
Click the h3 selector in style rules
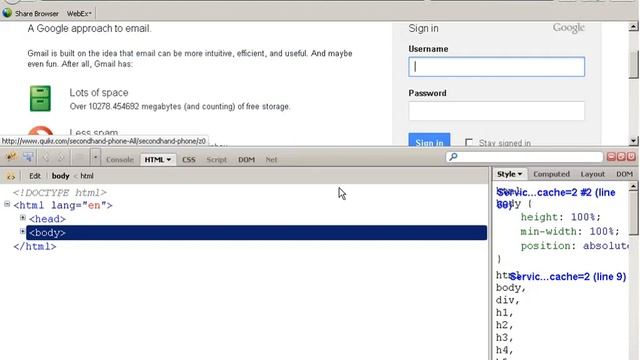point(504,338)
